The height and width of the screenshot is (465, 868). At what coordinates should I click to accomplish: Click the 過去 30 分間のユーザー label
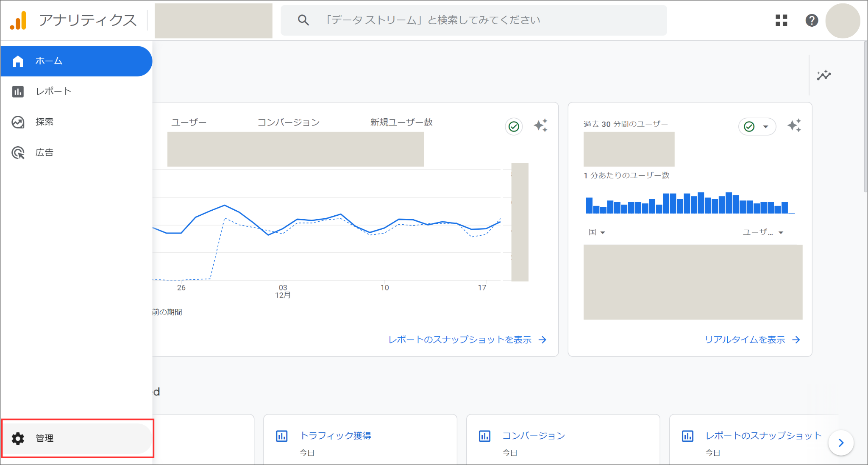click(626, 124)
